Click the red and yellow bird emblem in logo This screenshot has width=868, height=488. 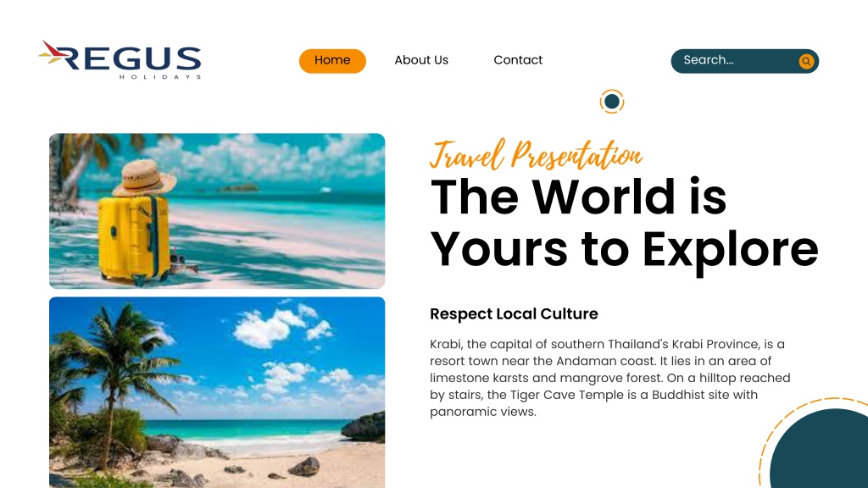click(52, 53)
